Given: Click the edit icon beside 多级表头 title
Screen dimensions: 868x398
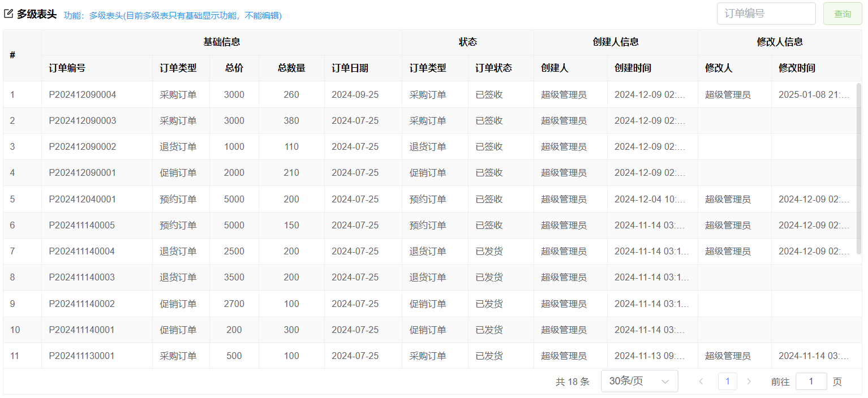Looking at the screenshot, I should point(8,14).
